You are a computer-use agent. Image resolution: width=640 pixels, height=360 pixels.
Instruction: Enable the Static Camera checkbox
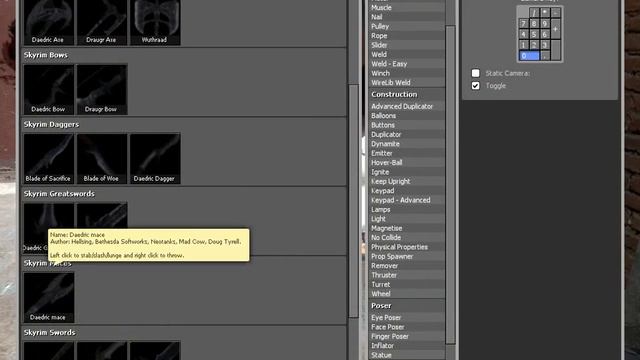tap(476, 73)
